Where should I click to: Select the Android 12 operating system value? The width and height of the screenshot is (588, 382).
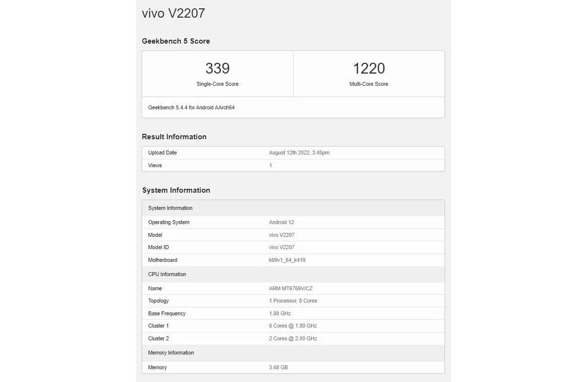(x=282, y=222)
